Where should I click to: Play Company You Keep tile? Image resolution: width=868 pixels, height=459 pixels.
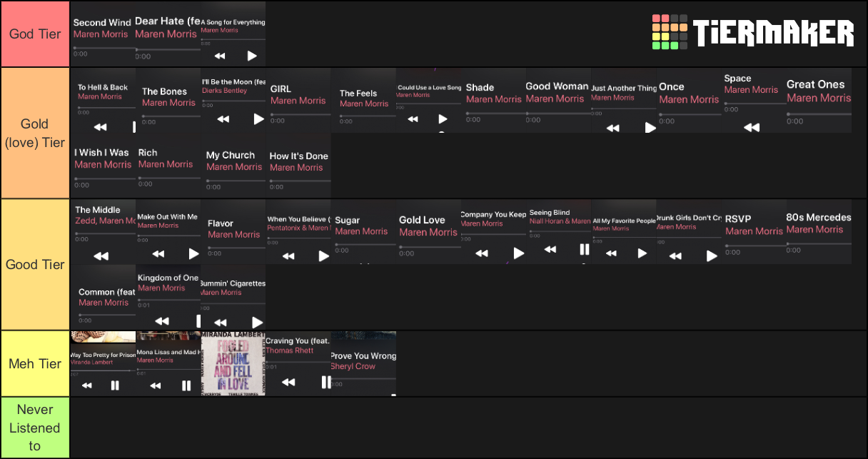tap(518, 253)
